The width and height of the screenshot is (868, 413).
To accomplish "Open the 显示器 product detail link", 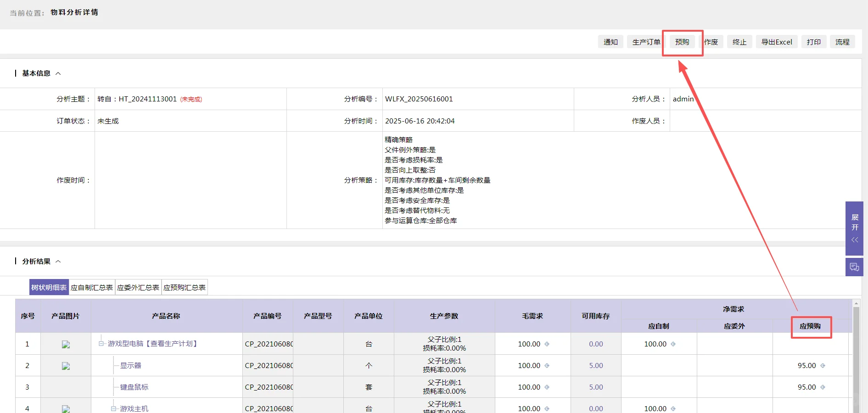I will tap(131, 366).
